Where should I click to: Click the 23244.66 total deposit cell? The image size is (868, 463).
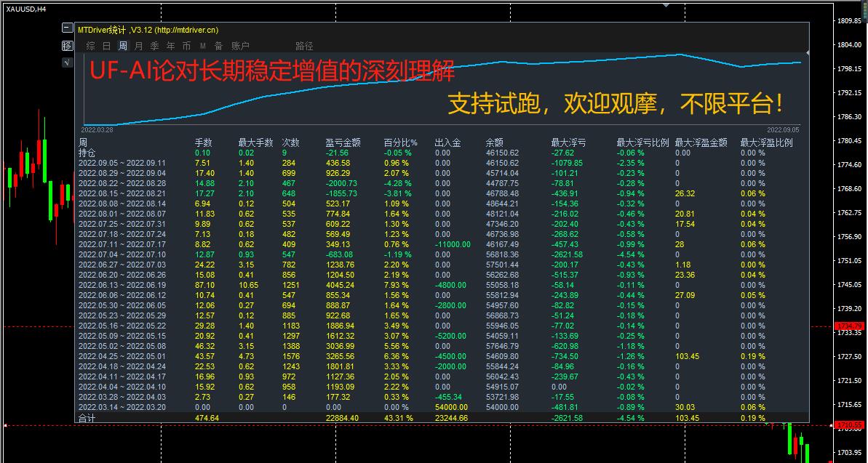click(451, 418)
